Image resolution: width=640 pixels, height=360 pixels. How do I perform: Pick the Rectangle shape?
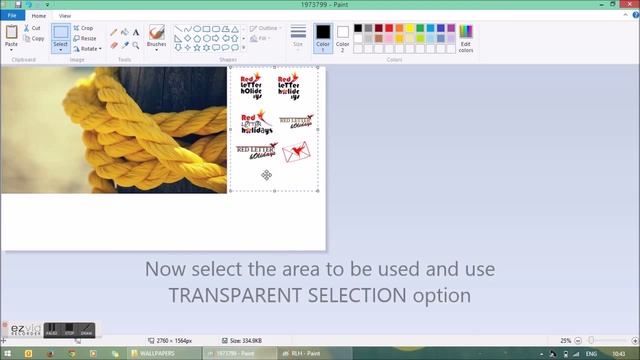tap(207, 29)
